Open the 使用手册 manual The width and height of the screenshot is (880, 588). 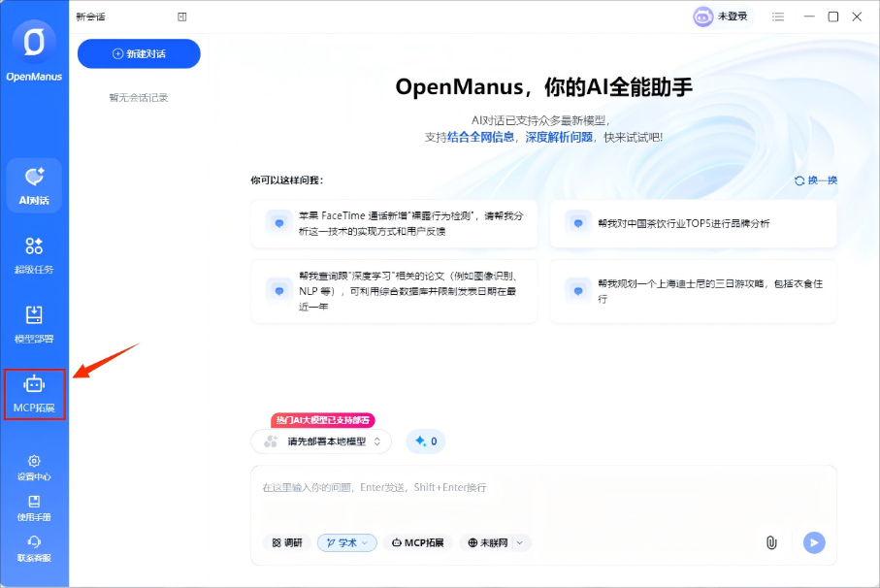tap(34, 509)
